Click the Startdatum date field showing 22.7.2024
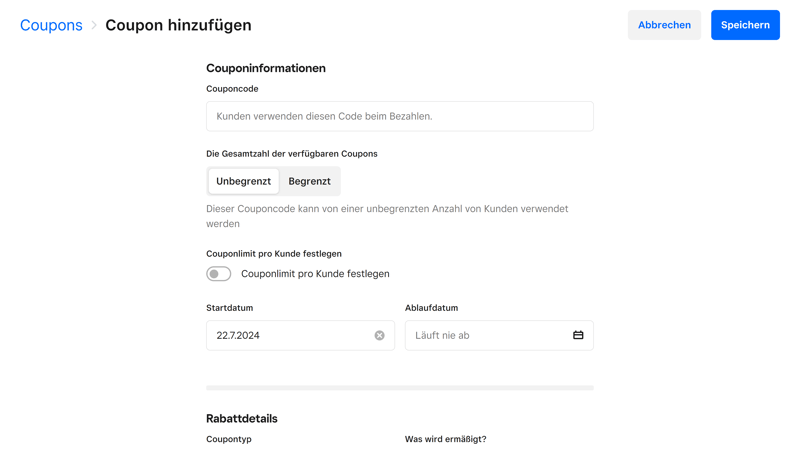This screenshot has height=450, width=800. click(x=290, y=336)
